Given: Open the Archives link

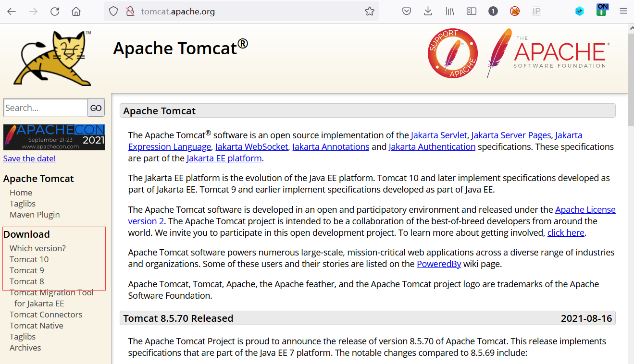Looking at the screenshot, I should pos(25,348).
